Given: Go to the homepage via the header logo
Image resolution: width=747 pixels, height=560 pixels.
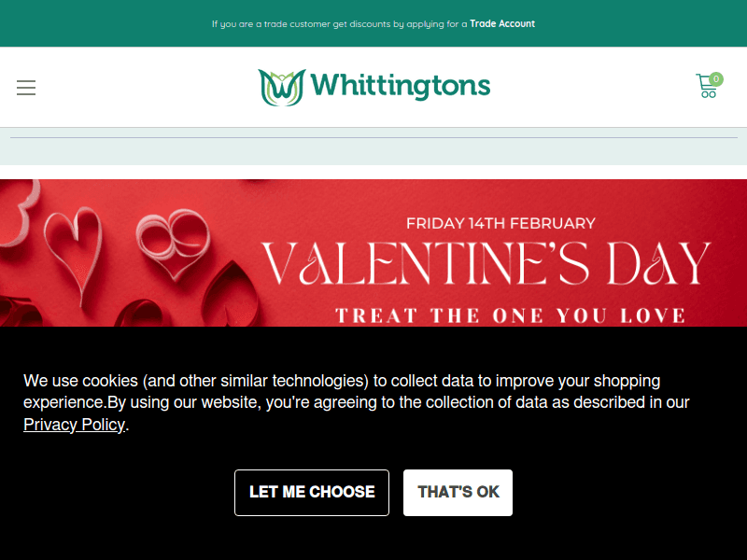Looking at the screenshot, I should (373, 85).
